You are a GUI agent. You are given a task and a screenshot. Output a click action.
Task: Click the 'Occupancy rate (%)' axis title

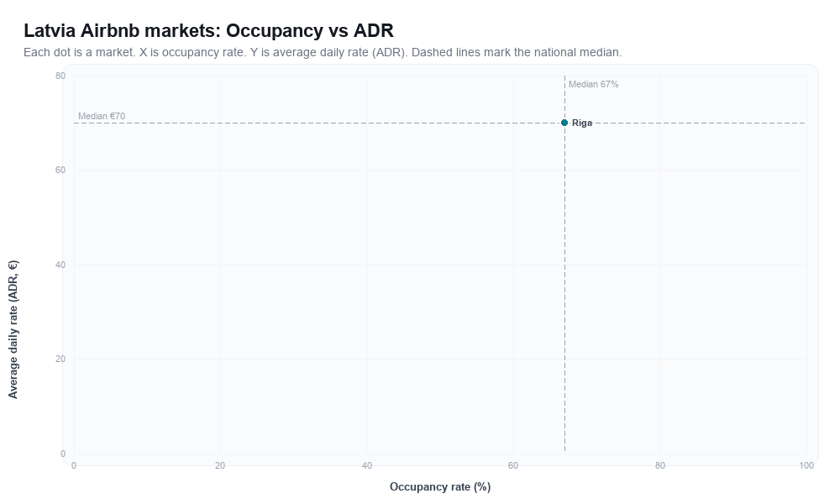440,487
